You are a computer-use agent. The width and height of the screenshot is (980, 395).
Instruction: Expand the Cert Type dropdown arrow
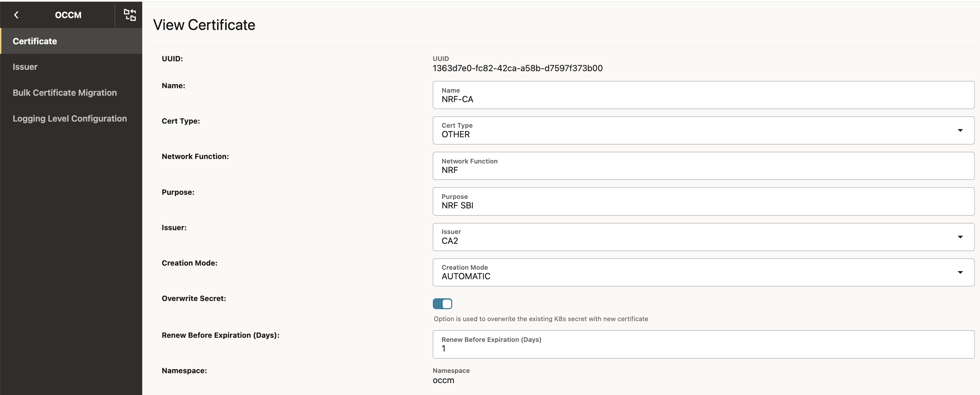coord(960,130)
